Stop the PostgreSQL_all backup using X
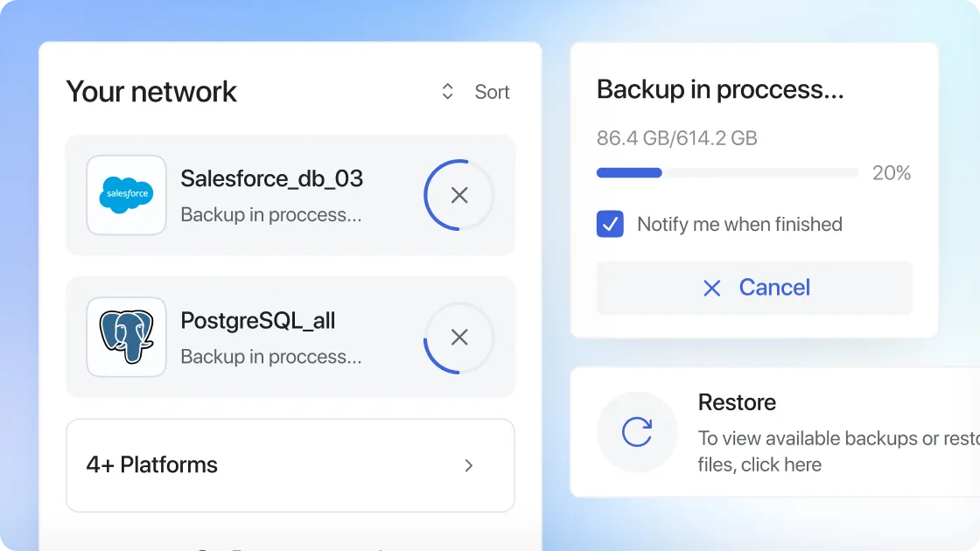 [x=459, y=338]
